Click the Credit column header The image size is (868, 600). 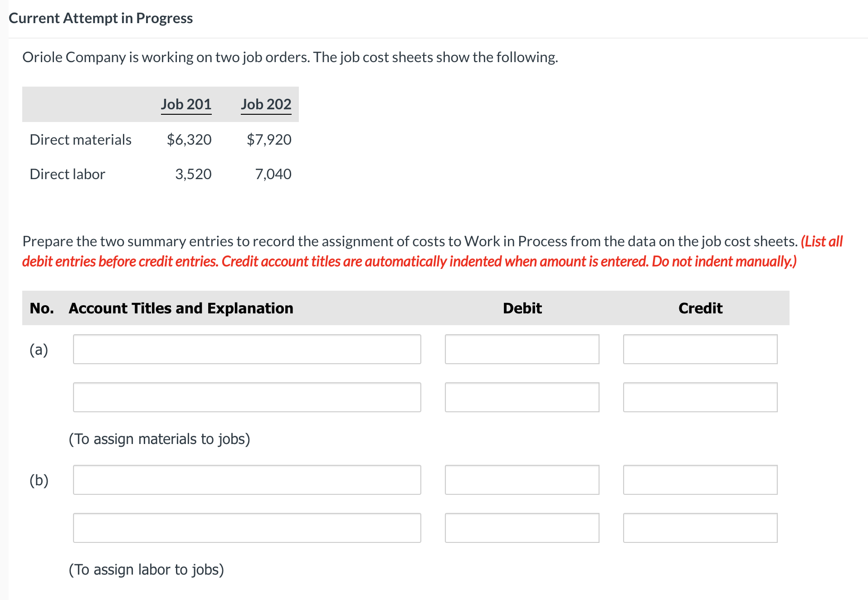pos(700,308)
